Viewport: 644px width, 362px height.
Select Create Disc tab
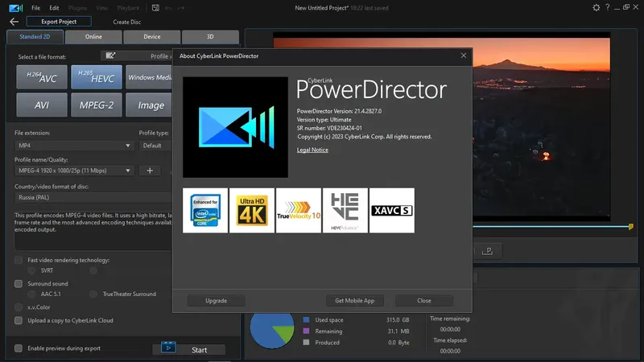(x=127, y=22)
